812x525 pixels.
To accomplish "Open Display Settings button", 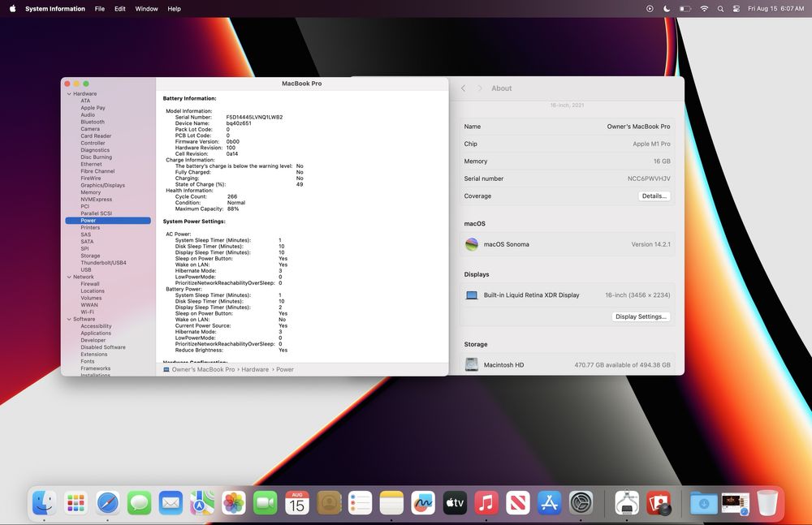I will (641, 316).
